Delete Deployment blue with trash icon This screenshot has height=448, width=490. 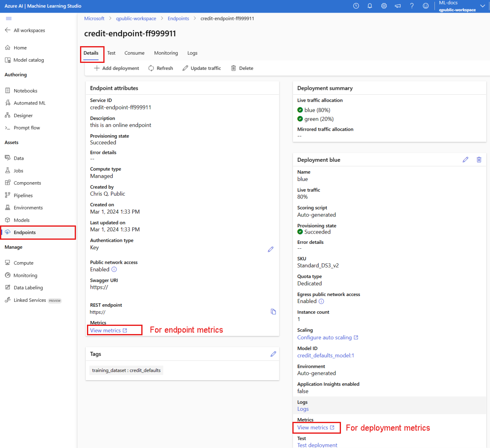[479, 160]
